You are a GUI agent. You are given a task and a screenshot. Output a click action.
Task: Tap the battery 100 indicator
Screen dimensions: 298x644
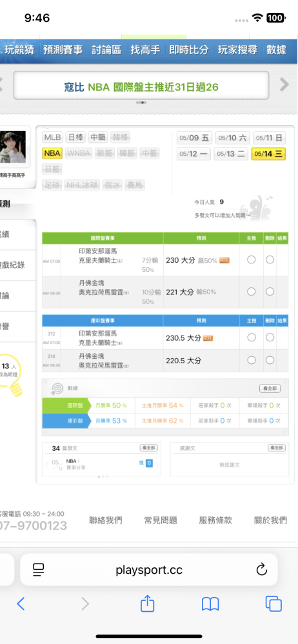pos(275,17)
